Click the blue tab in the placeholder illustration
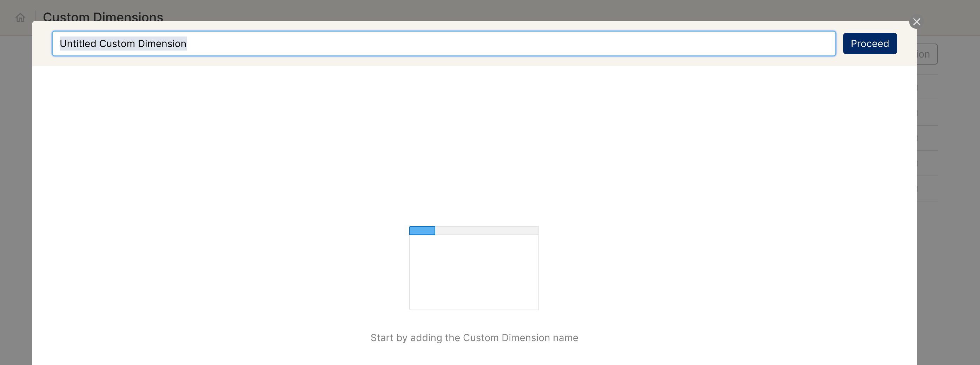 tap(422, 231)
